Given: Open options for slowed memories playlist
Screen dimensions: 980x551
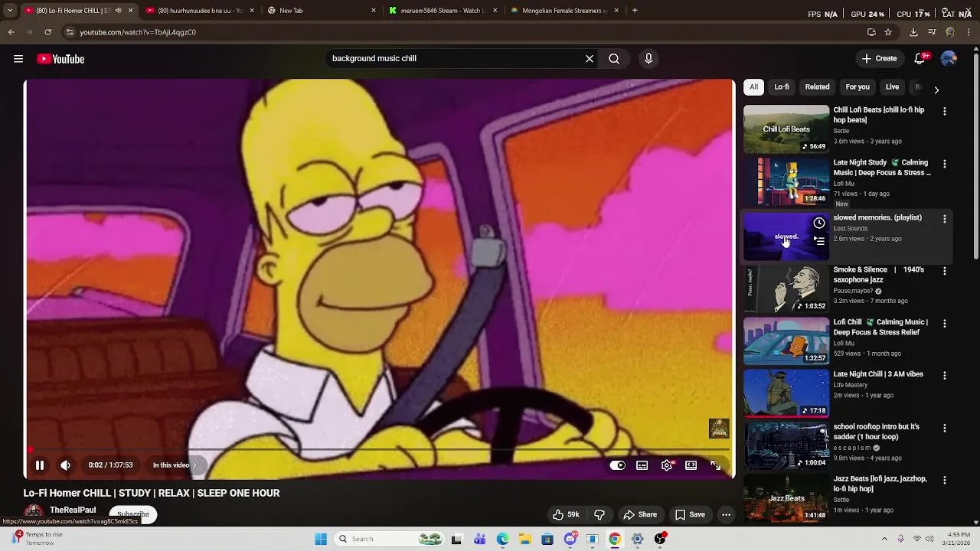Looking at the screenshot, I should (x=945, y=220).
